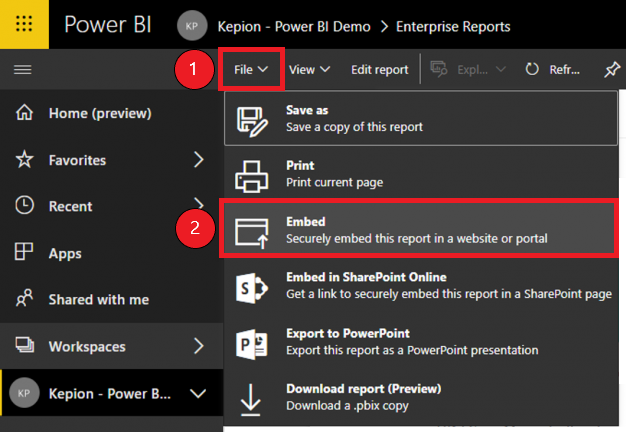Click the Download arrow icon
Viewport: 626px width, 432px height.
251,400
